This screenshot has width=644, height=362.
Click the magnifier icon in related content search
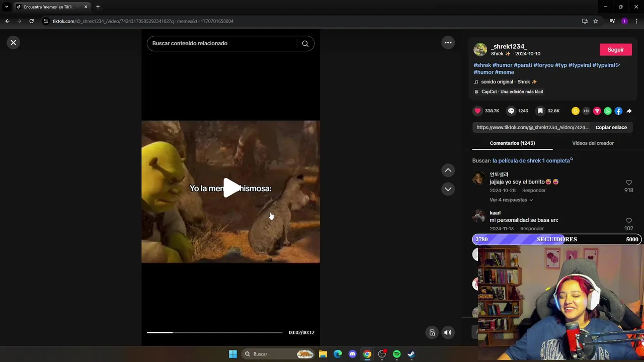tap(305, 43)
